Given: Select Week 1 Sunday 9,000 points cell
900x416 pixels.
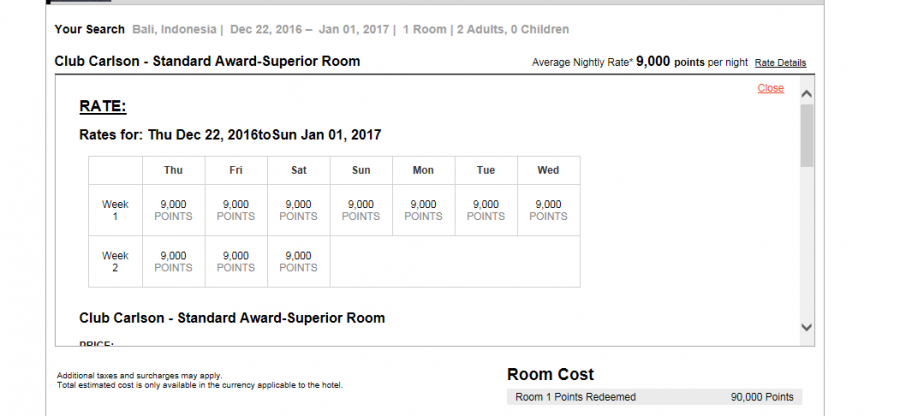Looking at the screenshot, I should coord(361,210).
